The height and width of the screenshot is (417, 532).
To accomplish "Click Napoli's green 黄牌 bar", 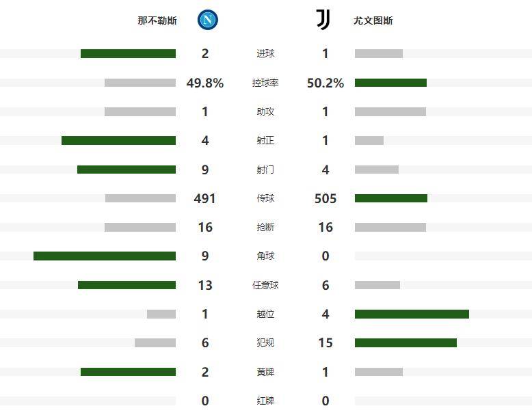I will [x=128, y=373].
